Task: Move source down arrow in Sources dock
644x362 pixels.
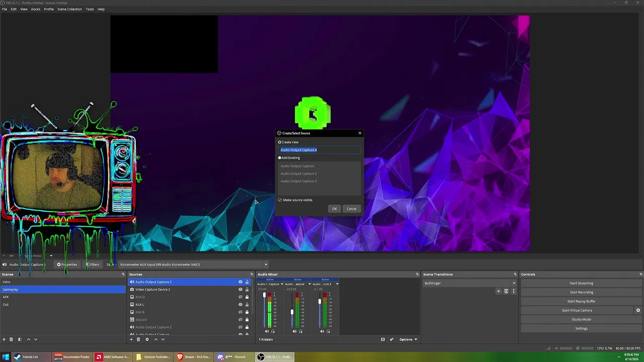Action: tap(163, 339)
